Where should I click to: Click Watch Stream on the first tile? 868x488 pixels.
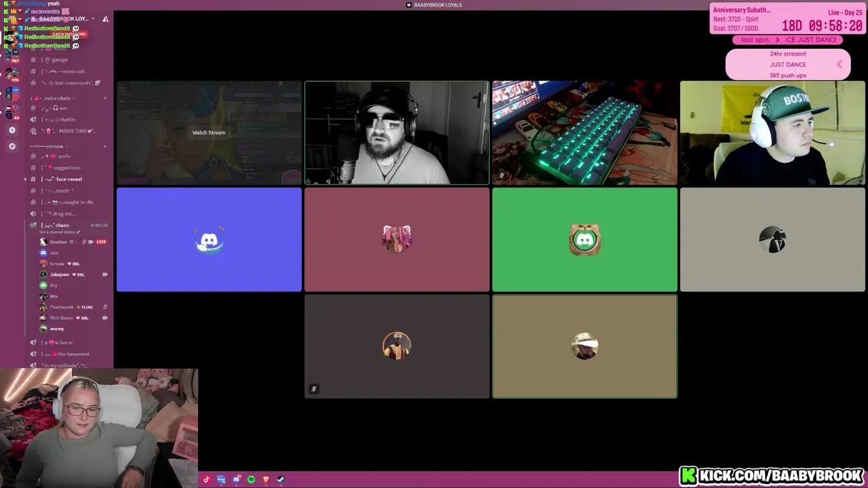click(x=209, y=132)
